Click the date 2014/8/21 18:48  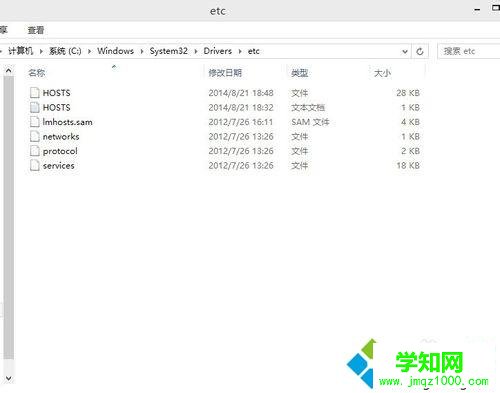241,93
